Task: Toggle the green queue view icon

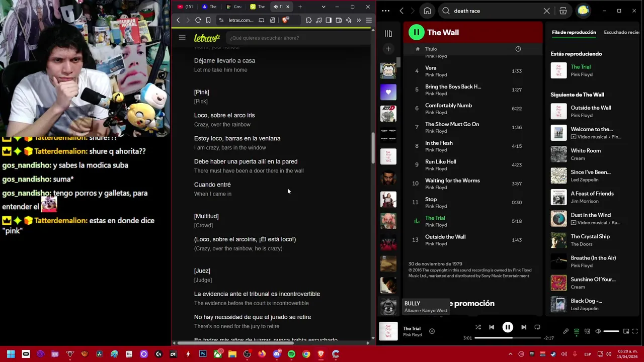Action: tap(577, 331)
